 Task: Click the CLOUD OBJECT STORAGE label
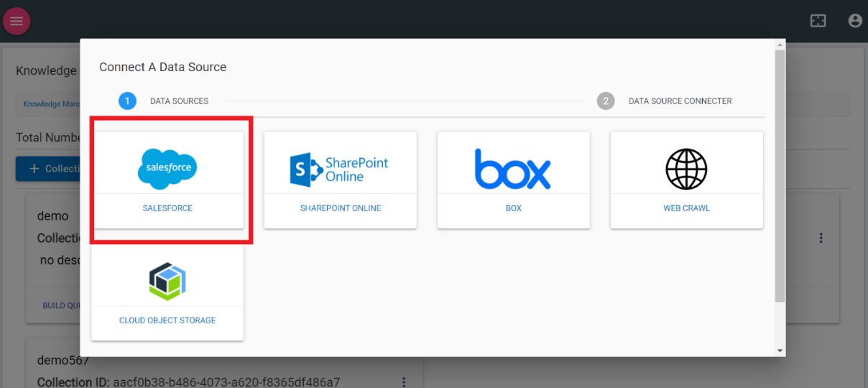coord(167,320)
